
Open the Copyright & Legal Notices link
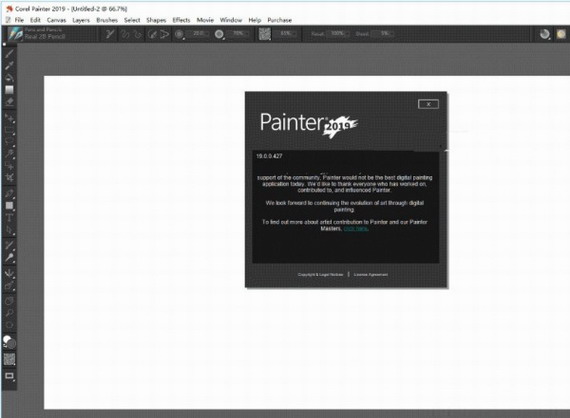pyautogui.click(x=320, y=274)
